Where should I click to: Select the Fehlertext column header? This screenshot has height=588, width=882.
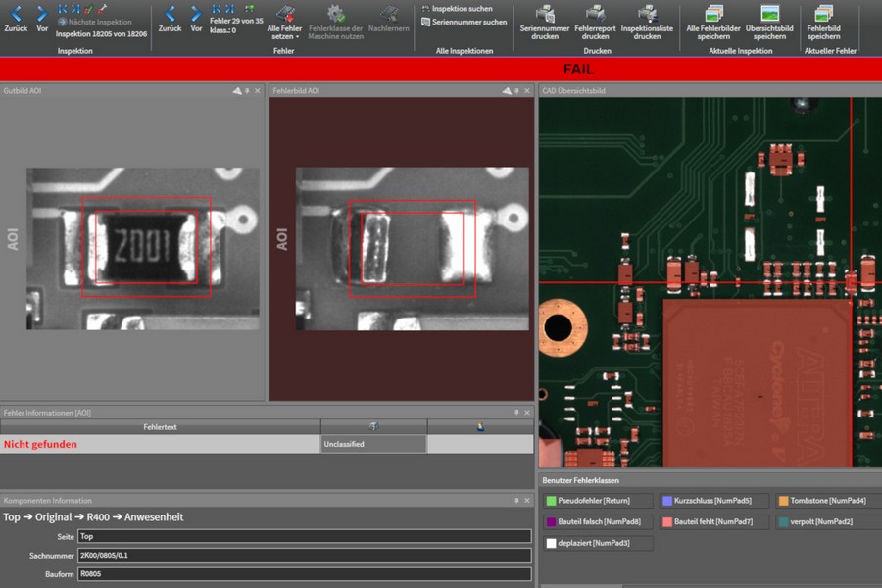(x=160, y=427)
